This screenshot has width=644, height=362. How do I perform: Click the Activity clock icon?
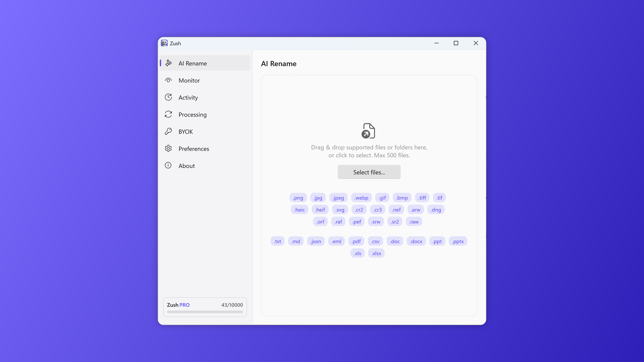coord(168,97)
